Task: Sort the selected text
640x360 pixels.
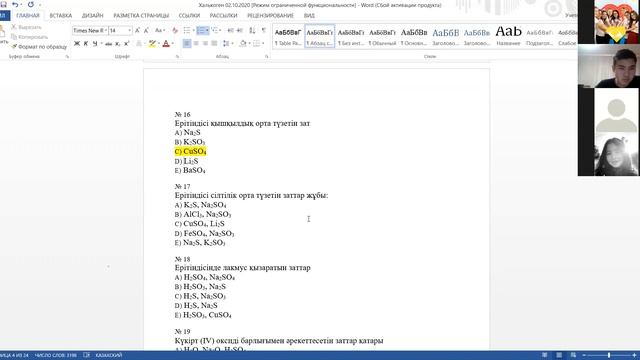Action: click(x=253, y=31)
